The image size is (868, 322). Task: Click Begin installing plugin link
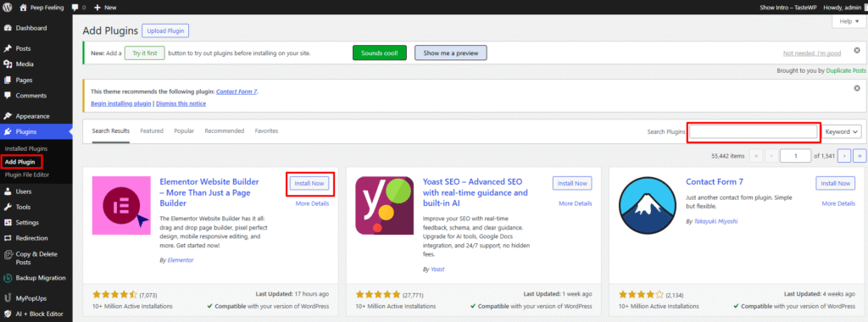pyautogui.click(x=120, y=103)
